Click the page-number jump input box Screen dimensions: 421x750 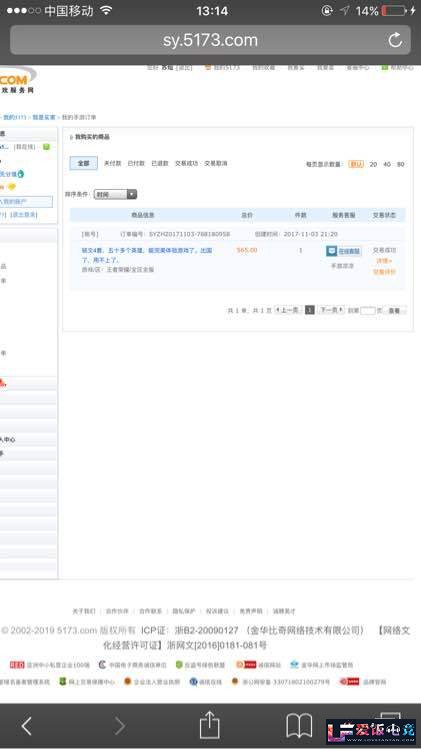point(367,310)
